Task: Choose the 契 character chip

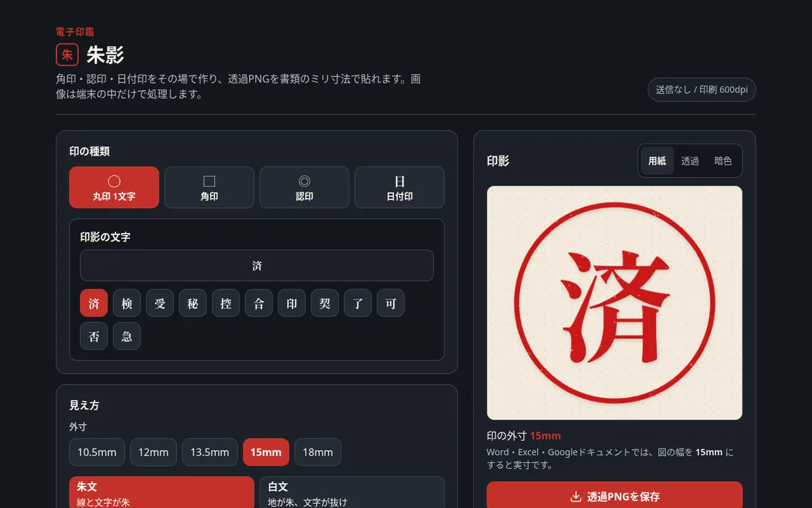Action: coord(325,303)
